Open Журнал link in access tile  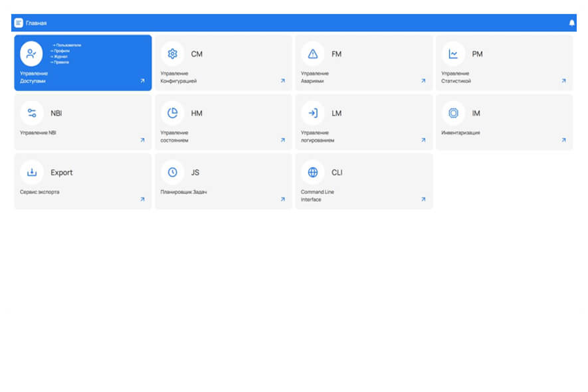pyautogui.click(x=60, y=56)
